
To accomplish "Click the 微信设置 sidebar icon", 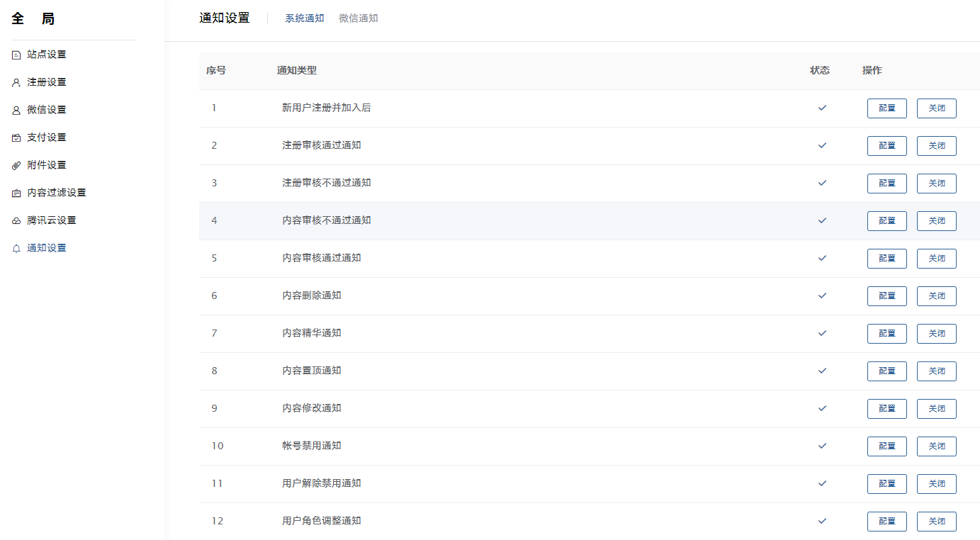I will point(16,111).
